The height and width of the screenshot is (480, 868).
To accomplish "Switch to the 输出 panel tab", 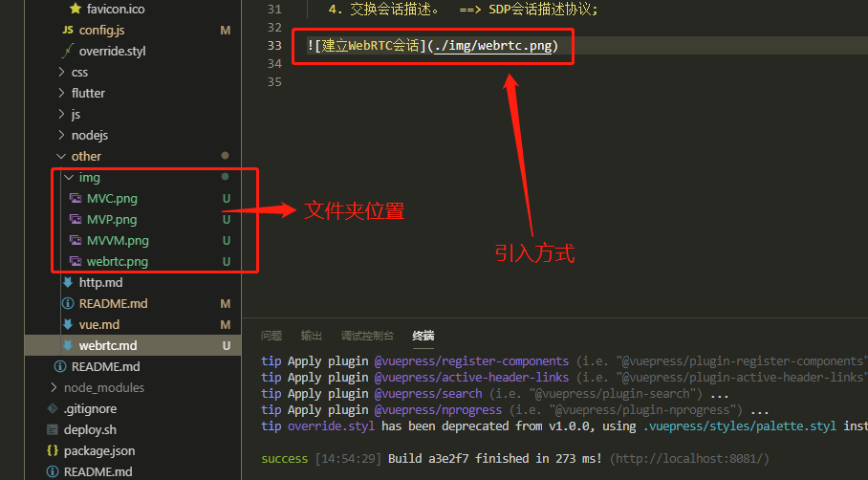I will [x=312, y=336].
